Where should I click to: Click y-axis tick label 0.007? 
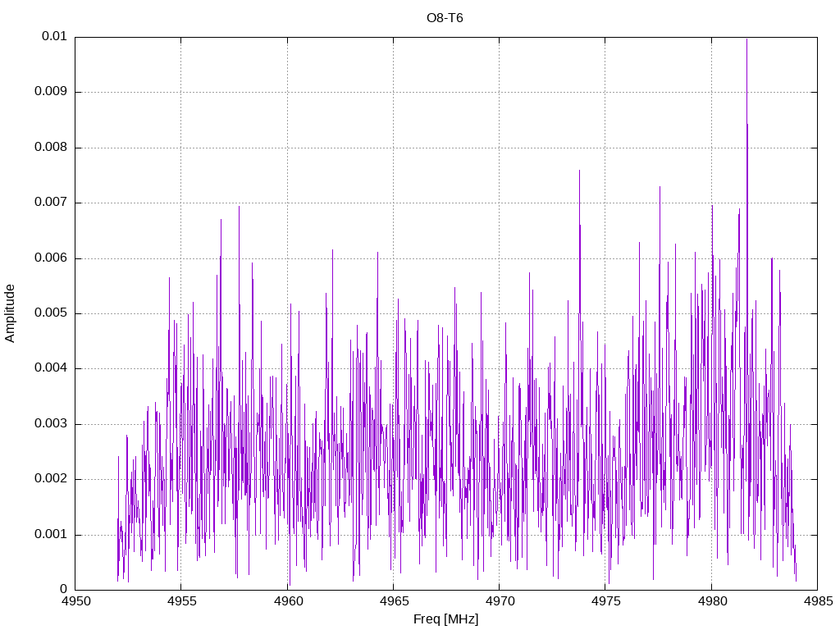[x=51, y=203]
